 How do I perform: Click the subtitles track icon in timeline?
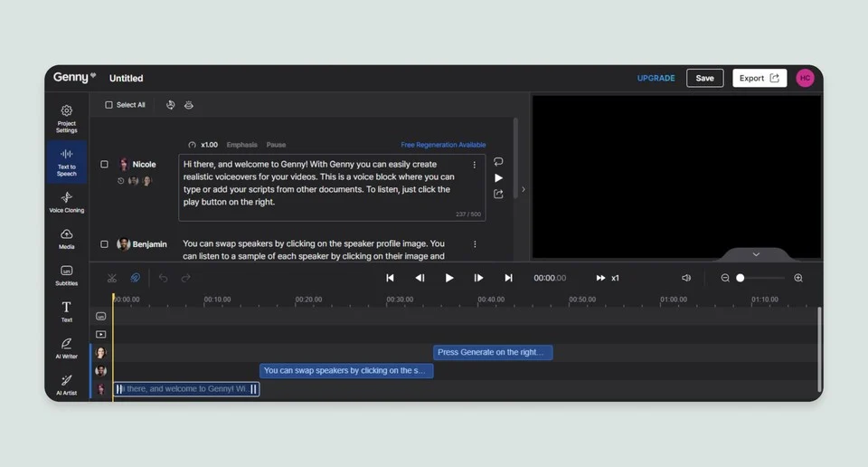click(x=100, y=317)
